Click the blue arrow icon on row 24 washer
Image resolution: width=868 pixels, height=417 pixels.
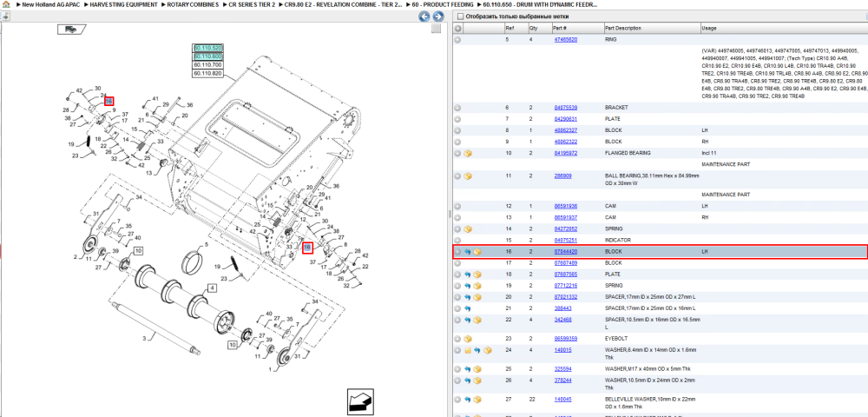[477, 351]
